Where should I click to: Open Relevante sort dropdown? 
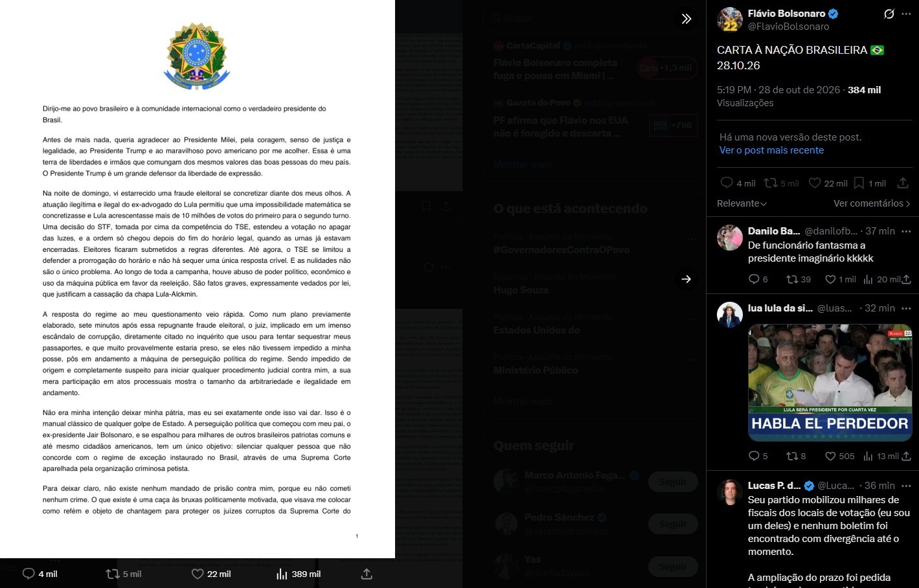coord(742,203)
